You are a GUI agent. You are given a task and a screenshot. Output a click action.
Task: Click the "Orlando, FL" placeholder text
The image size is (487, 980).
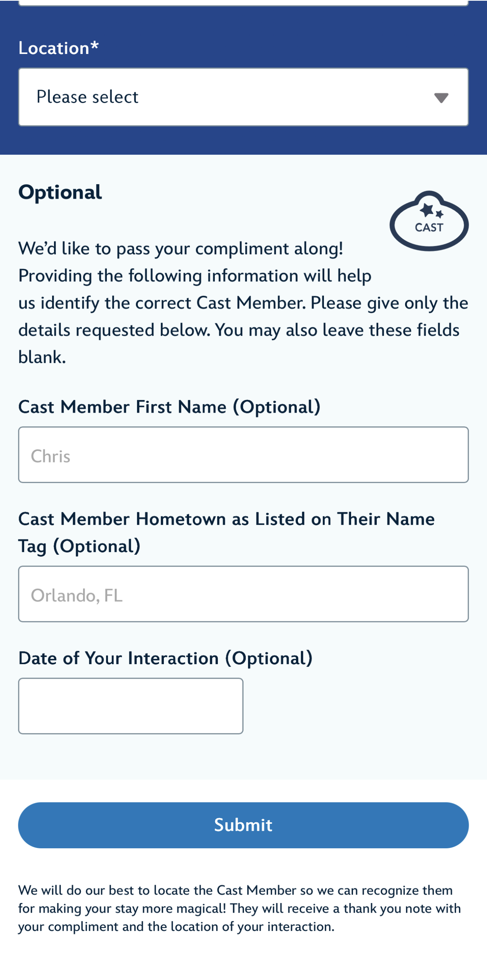pyautogui.click(x=77, y=595)
